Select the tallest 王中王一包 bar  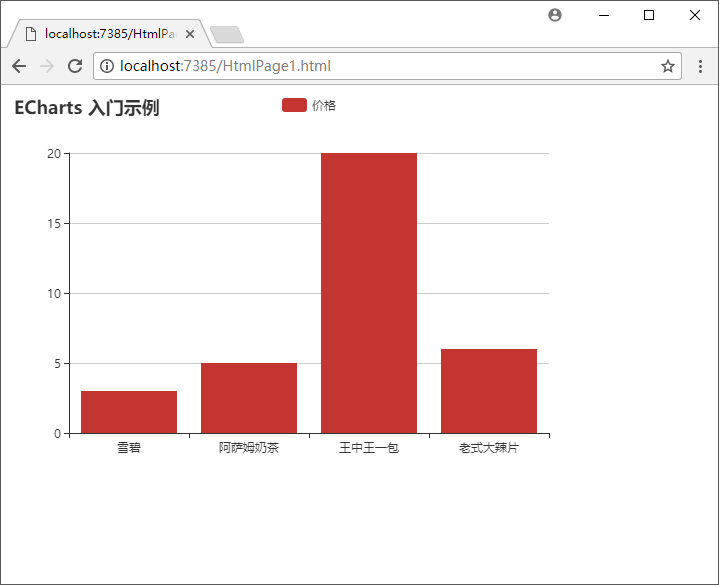pos(369,293)
